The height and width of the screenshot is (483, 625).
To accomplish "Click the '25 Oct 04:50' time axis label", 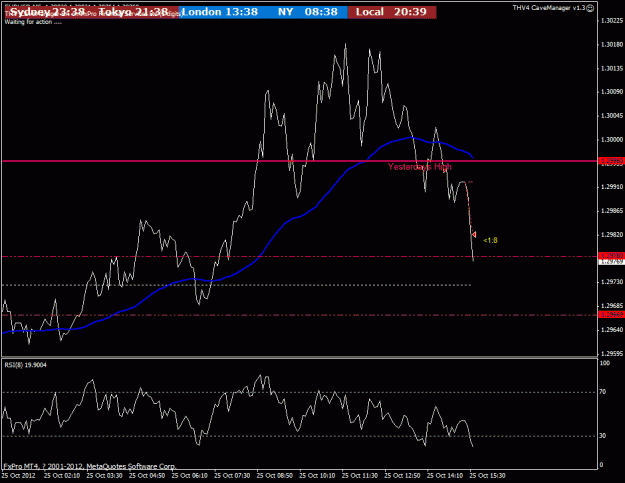I will tap(147, 476).
